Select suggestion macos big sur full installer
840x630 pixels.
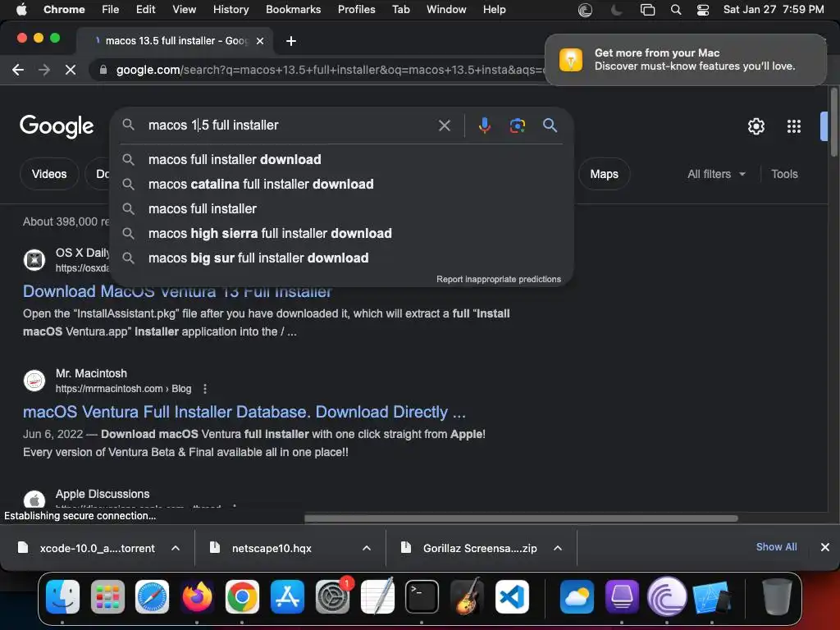coord(342,258)
